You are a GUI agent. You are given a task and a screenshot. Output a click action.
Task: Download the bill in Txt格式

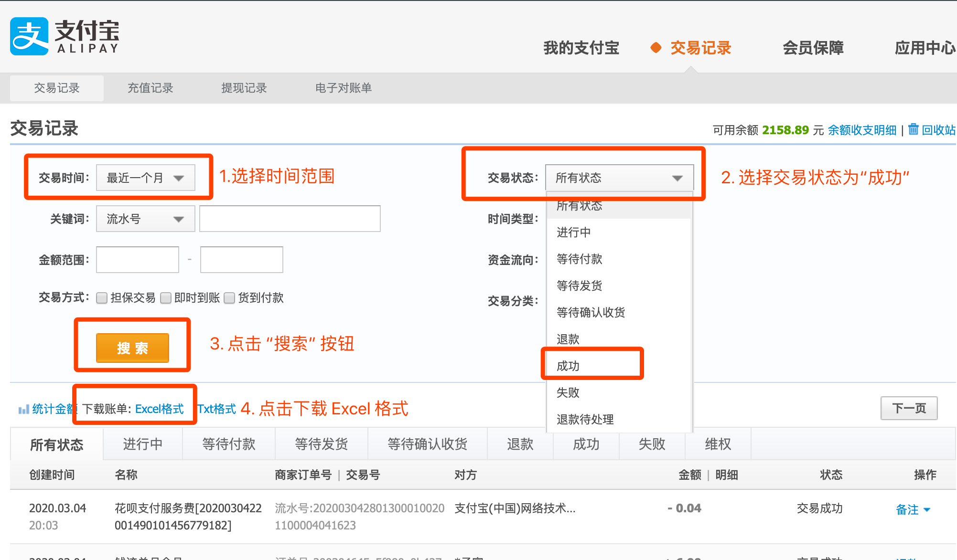click(216, 409)
